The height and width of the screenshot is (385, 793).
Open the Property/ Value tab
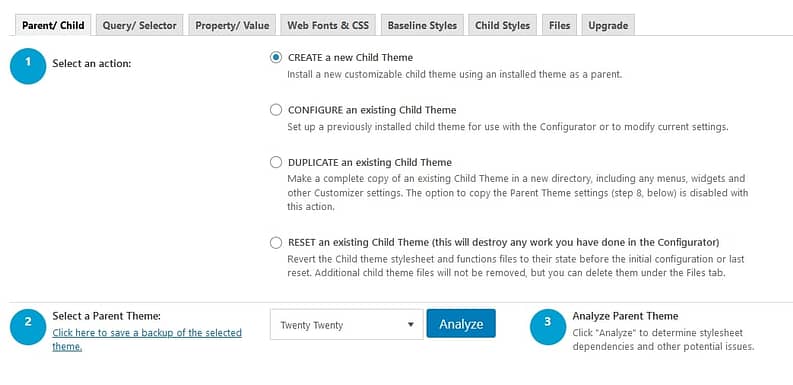(232, 25)
